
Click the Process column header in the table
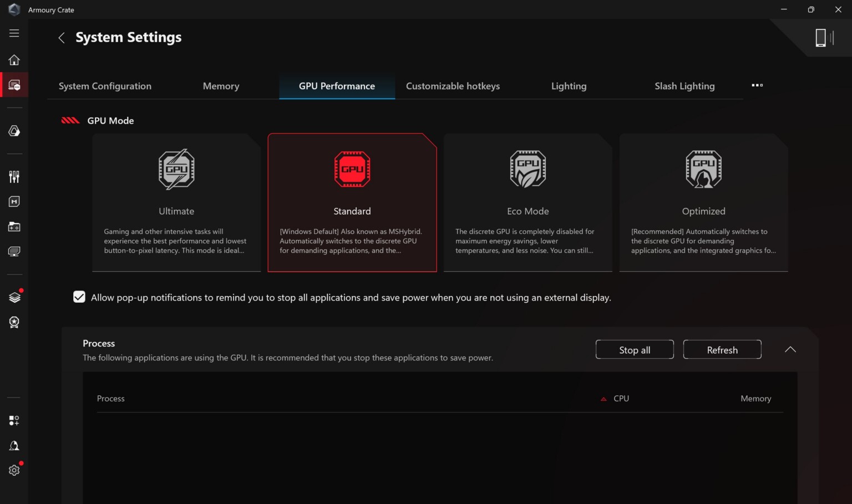tap(111, 399)
